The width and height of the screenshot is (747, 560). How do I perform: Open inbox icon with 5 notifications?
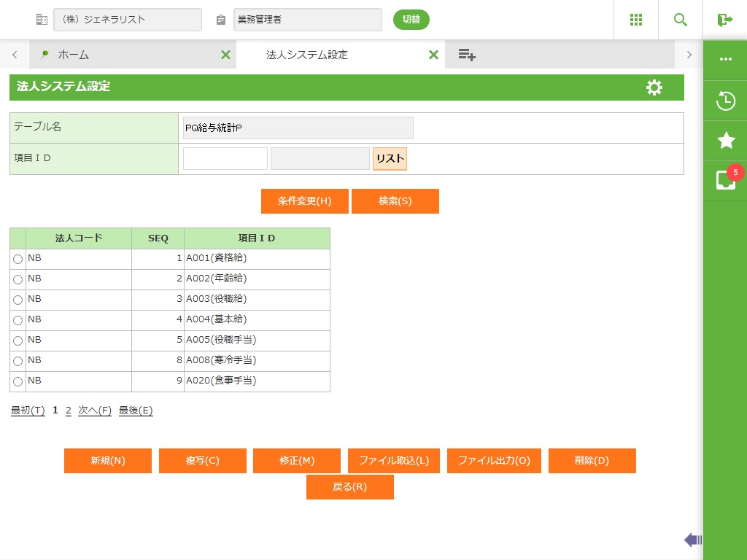pos(725,180)
